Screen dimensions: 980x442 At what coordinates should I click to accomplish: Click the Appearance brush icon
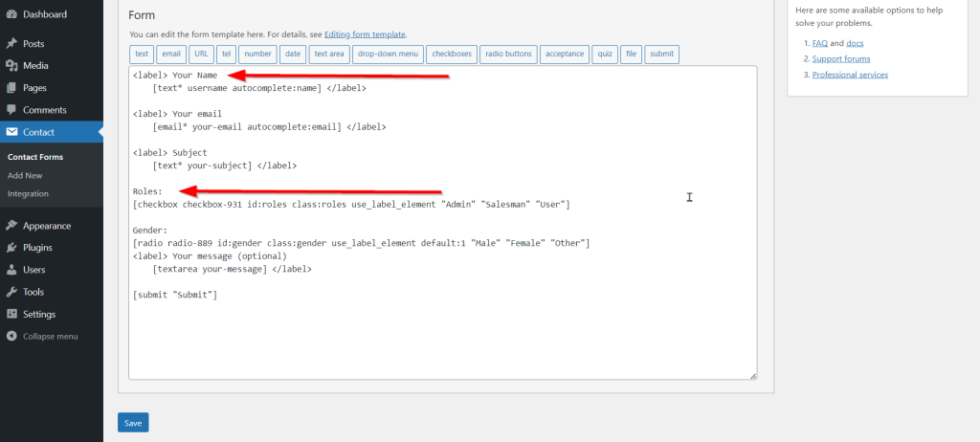point(11,226)
